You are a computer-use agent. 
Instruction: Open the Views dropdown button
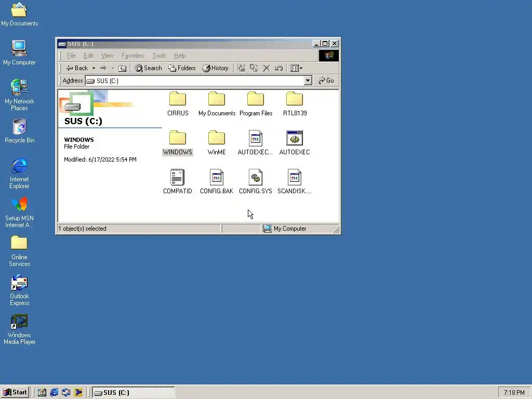[x=296, y=68]
